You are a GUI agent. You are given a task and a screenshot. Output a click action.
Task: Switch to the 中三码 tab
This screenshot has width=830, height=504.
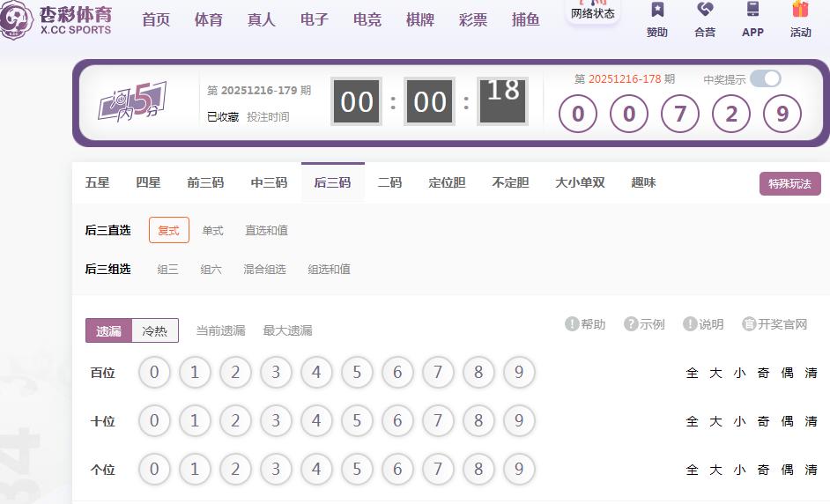coord(269,182)
